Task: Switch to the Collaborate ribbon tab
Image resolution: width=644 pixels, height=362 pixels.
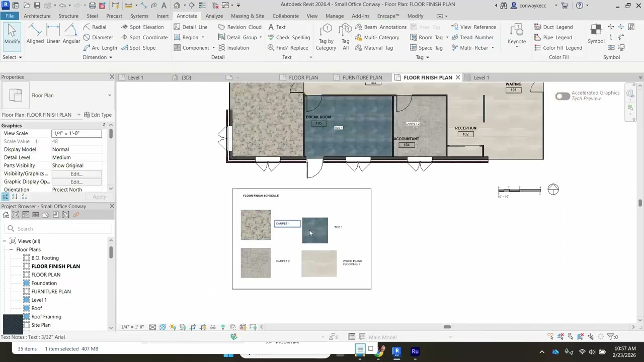Action: [x=285, y=16]
